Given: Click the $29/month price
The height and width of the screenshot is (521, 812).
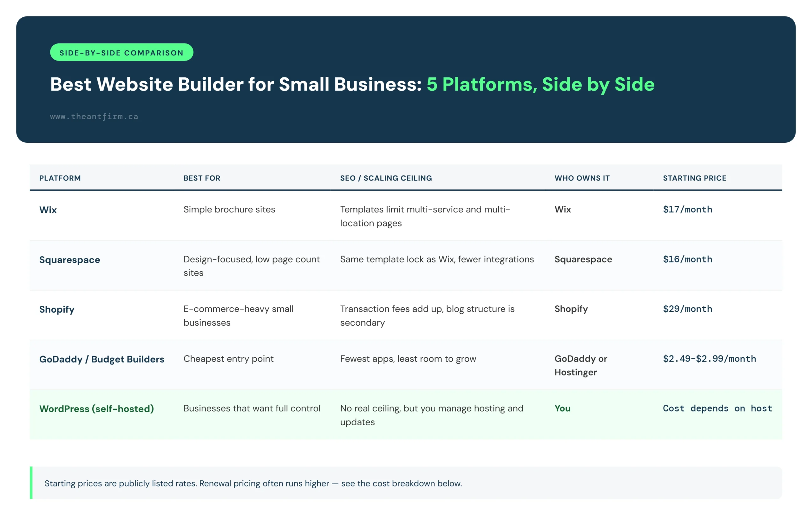Looking at the screenshot, I should tap(687, 309).
